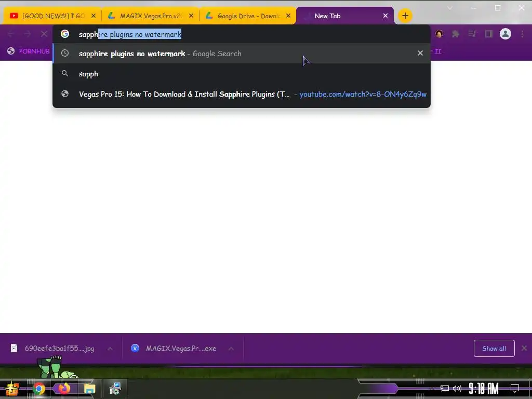
Task: Close the Google Drive - Download tab
Action: (288, 16)
